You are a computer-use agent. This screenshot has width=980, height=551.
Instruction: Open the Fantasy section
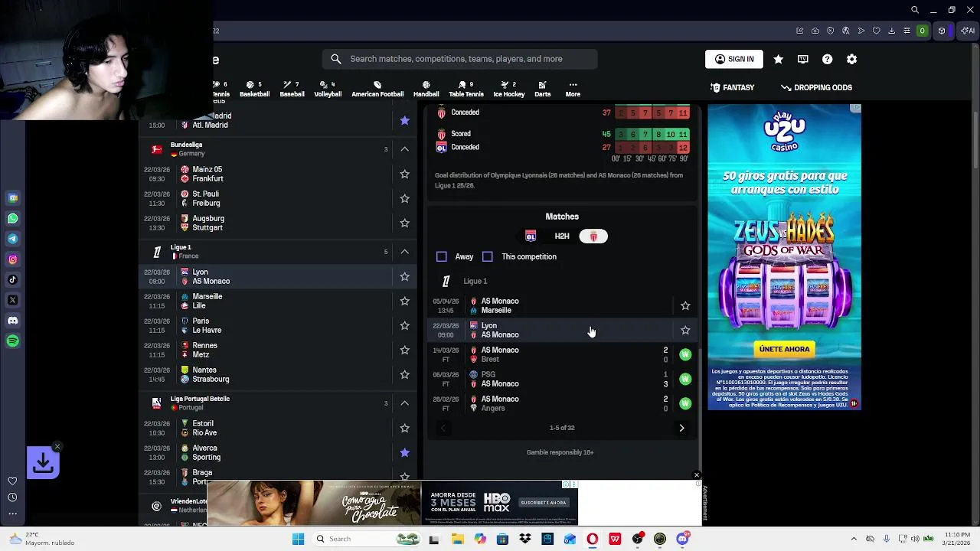point(733,87)
